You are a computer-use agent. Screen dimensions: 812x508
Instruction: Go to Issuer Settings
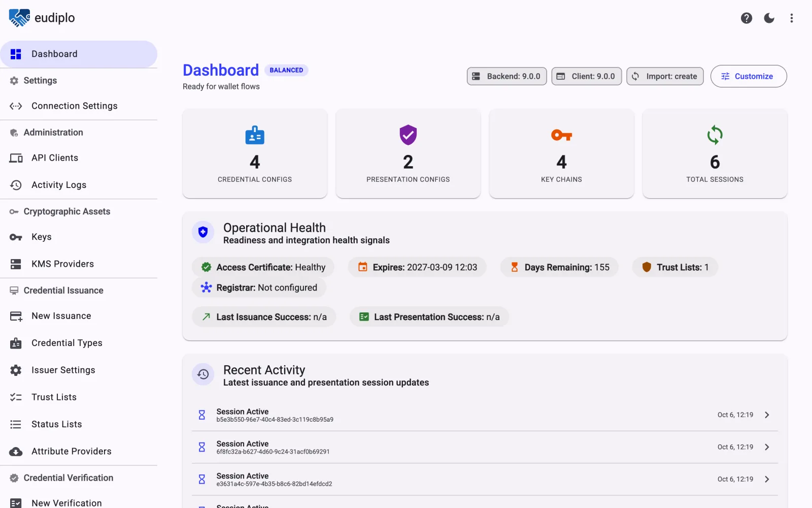coord(79,370)
